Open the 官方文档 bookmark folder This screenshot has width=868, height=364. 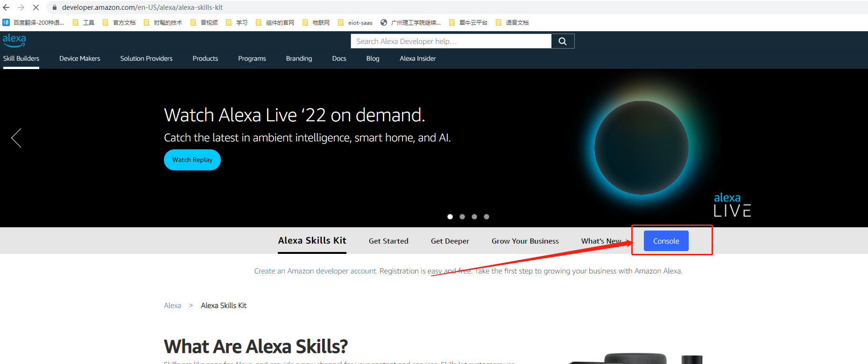(119, 22)
